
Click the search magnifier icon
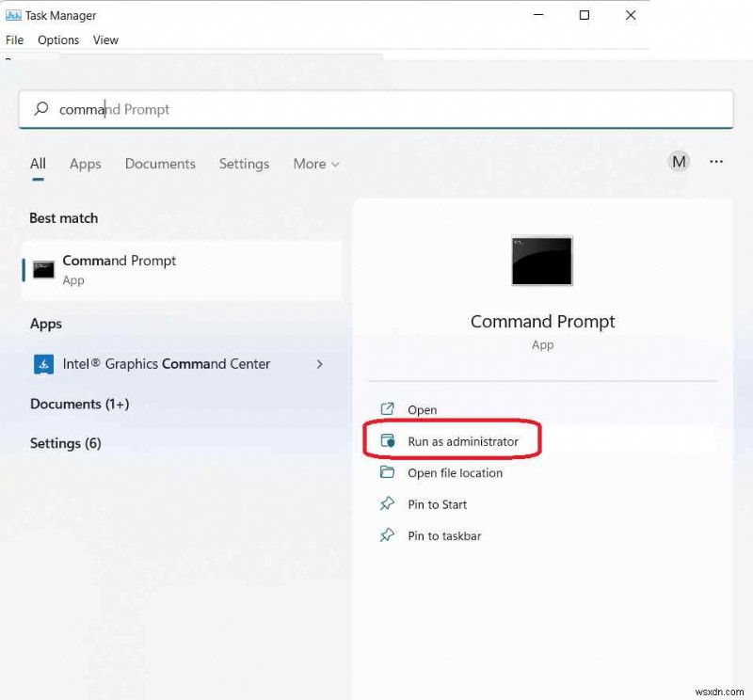click(x=41, y=109)
